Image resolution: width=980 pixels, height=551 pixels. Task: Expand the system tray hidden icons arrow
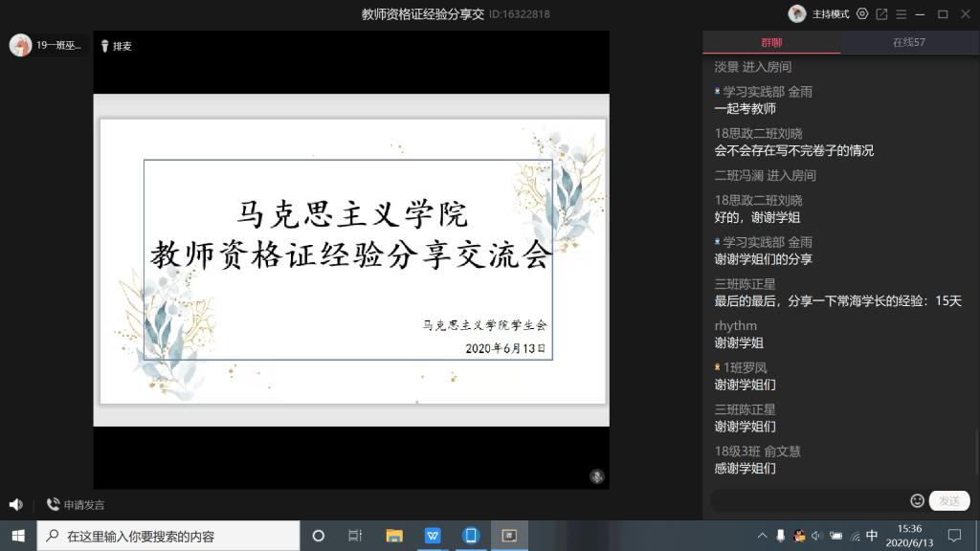click(762, 536)
